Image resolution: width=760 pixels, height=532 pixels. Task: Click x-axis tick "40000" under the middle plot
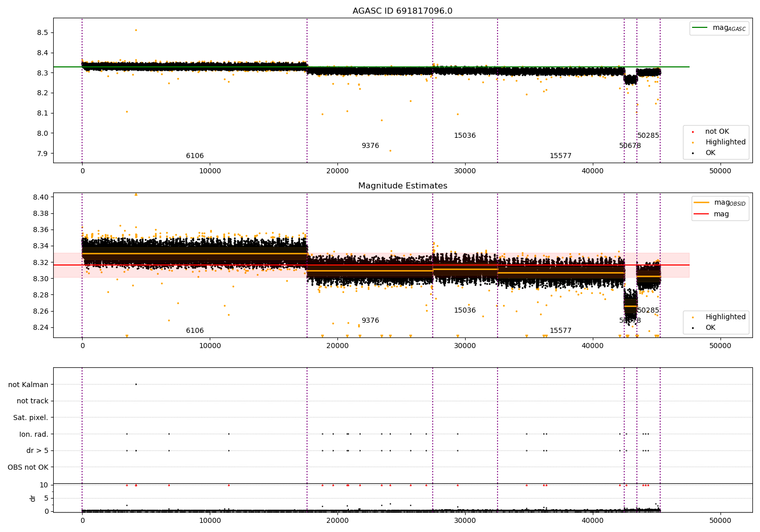(x=592, y=346)
